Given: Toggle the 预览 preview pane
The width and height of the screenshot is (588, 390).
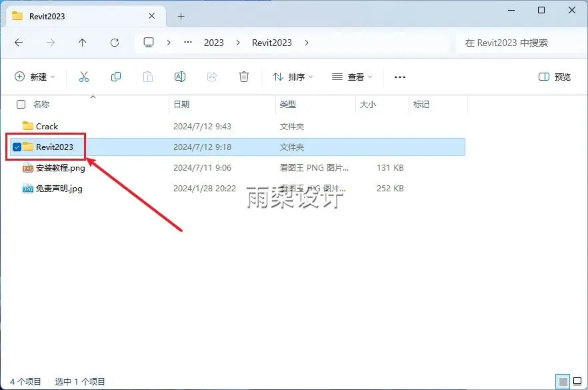Looking at the screenshot, I should coord(555,77).
